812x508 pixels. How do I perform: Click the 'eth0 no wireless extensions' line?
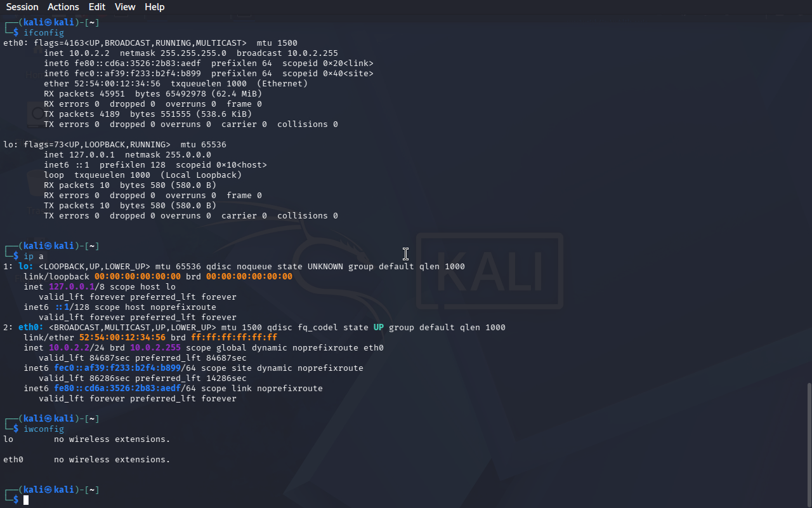click(86, 460)
